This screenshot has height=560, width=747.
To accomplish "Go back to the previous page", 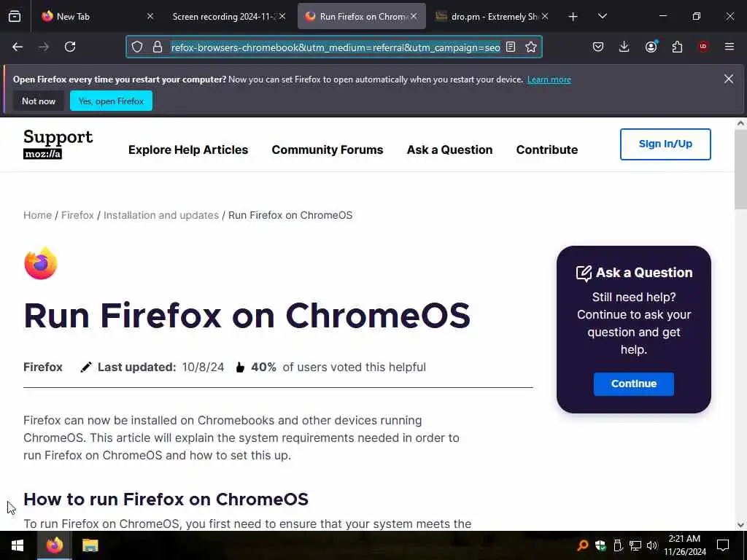I will click(18, 47).
